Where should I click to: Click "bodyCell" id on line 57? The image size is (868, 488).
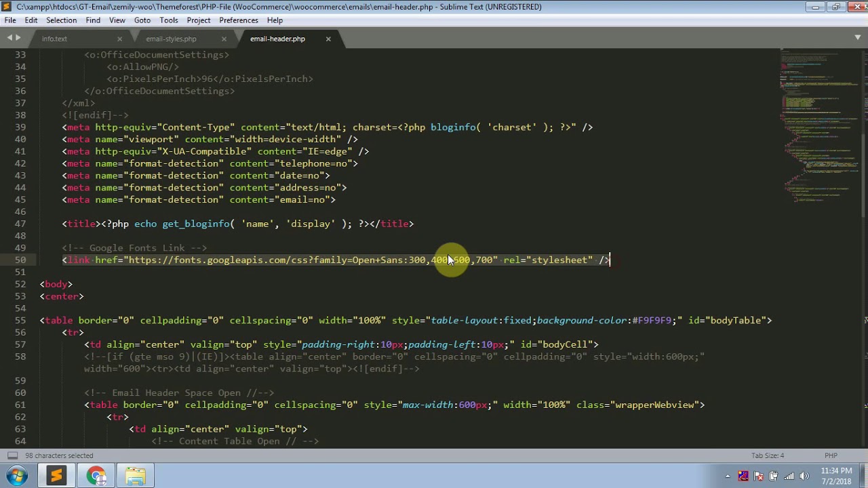pos(567,344)
